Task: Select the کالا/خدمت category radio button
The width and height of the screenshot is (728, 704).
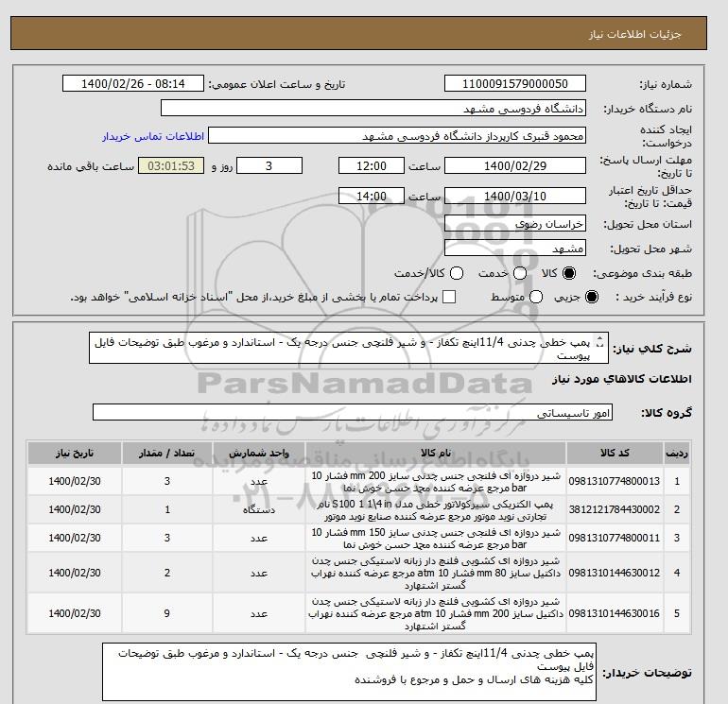Action: [x=457, y=273]
